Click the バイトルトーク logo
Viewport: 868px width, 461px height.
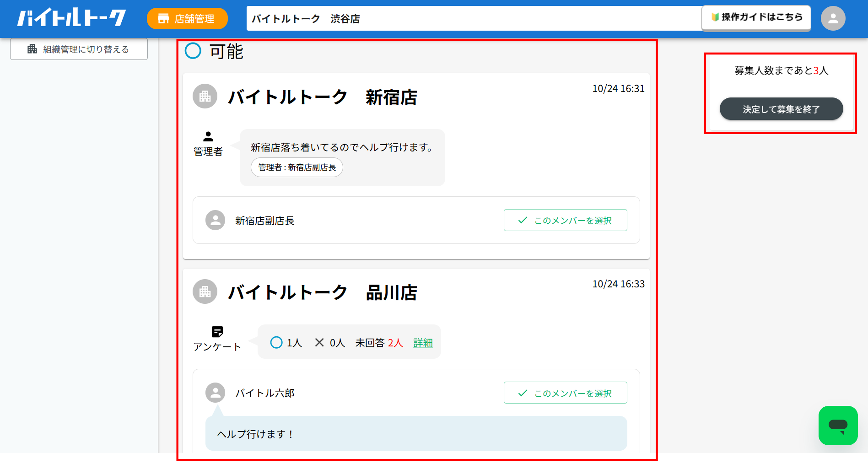[71, 18]
